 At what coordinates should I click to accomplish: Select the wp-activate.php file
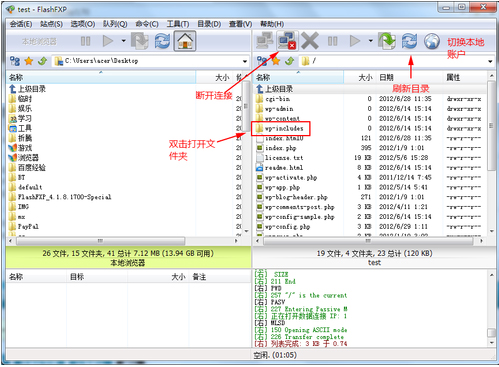[286, 177]
